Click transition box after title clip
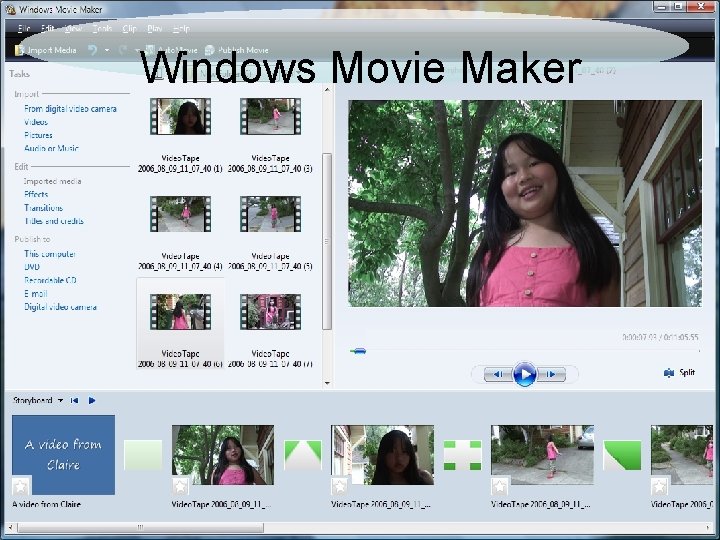The image size is (720, 540). click(143, 455)
